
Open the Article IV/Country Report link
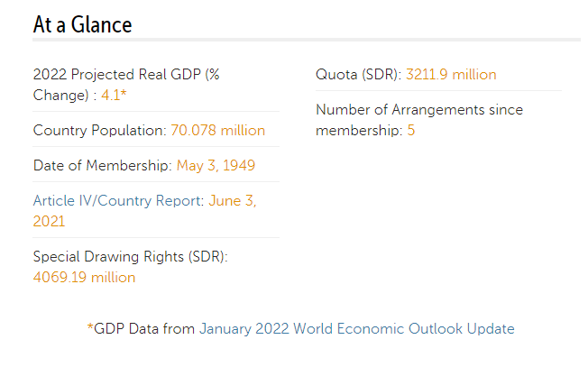pyautogui.click(x=118, y=200)
